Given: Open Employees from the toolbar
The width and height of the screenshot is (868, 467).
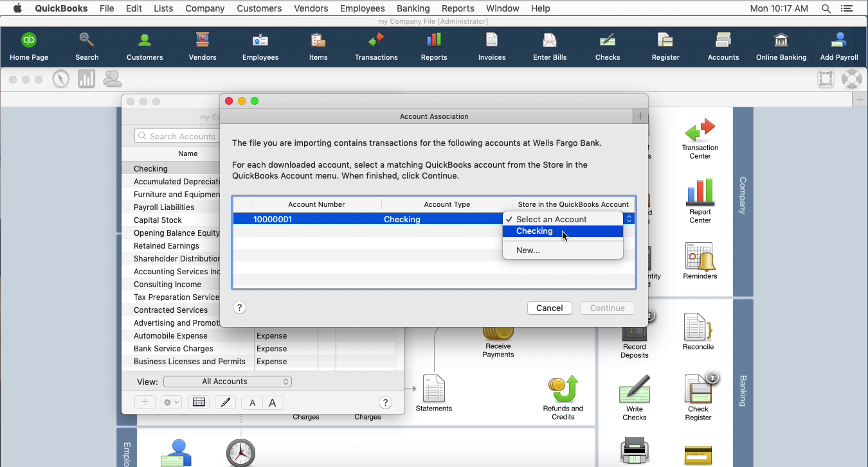Looking at the screenshot, I should [260, 47].
